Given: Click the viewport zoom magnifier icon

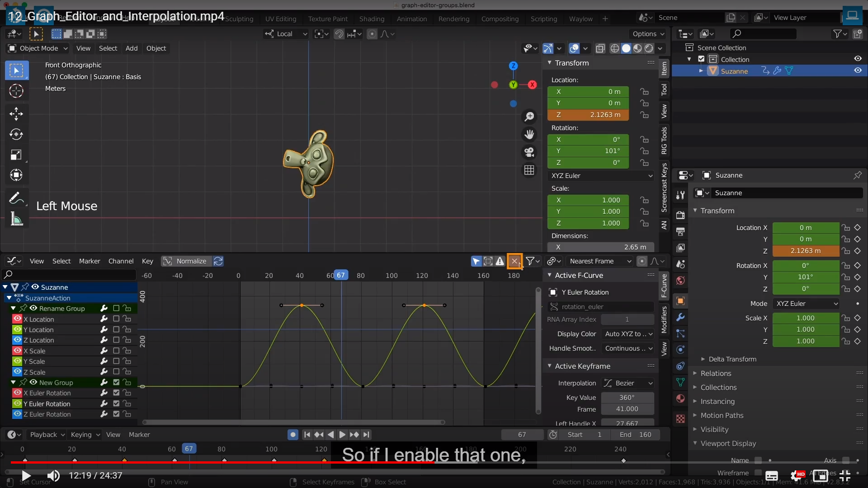Looking at the screenshot, I should [x=529, y=117].
